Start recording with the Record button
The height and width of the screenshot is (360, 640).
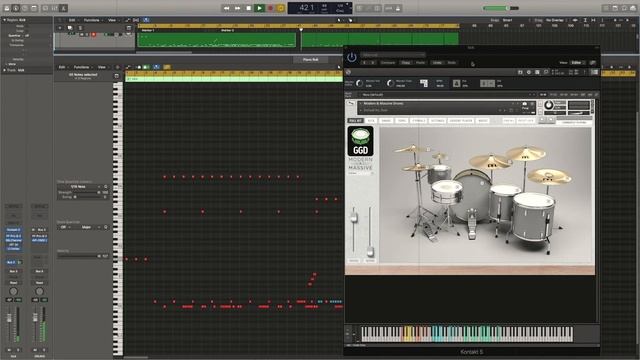pyautogui.click(x=270, y=8)
